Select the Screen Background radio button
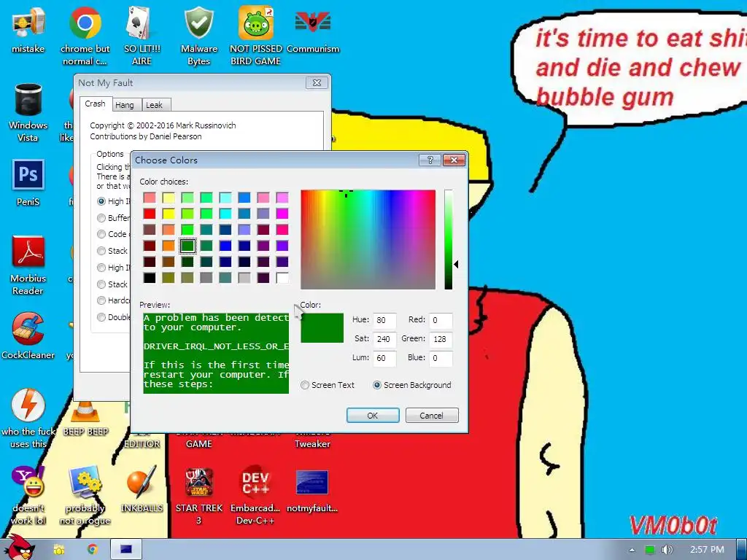The image size is (747, 560). 377,385
